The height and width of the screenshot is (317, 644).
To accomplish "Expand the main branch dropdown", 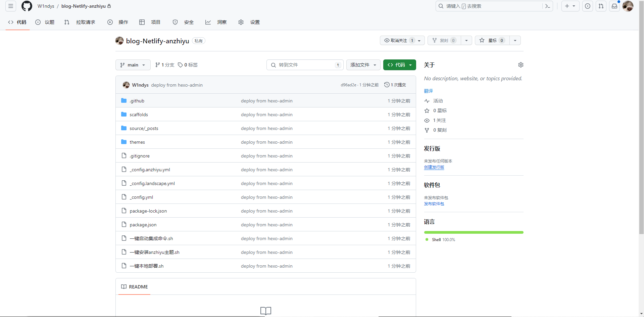I will pyautogui.click(x=133, y=65).
